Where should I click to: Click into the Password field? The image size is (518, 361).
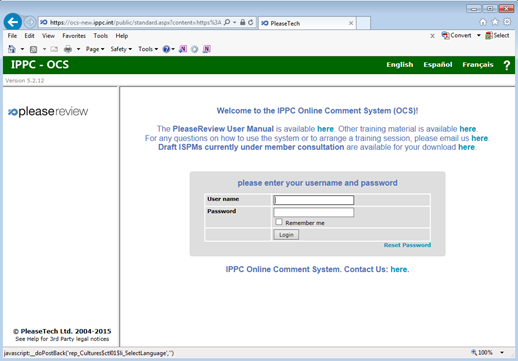[314, 212]
